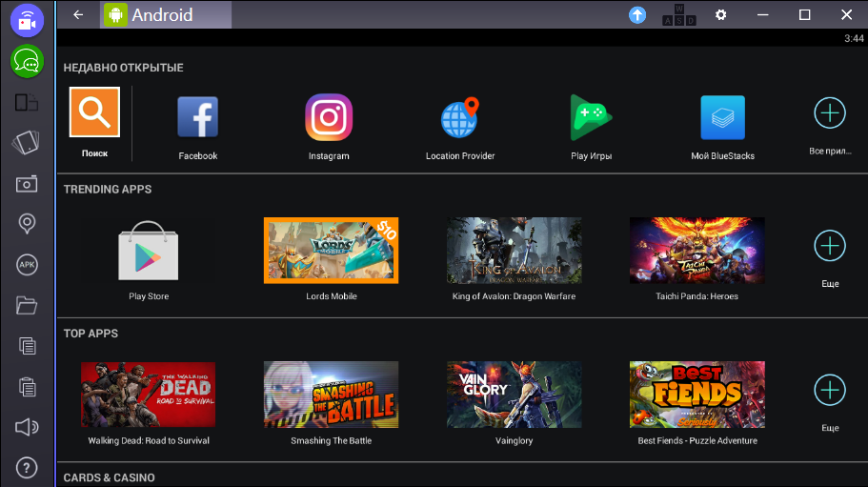This screenshot has width=868, height=487.
Task: Open the green chat bubble icon
Action: pyautogui.click(x=27, y=61)
